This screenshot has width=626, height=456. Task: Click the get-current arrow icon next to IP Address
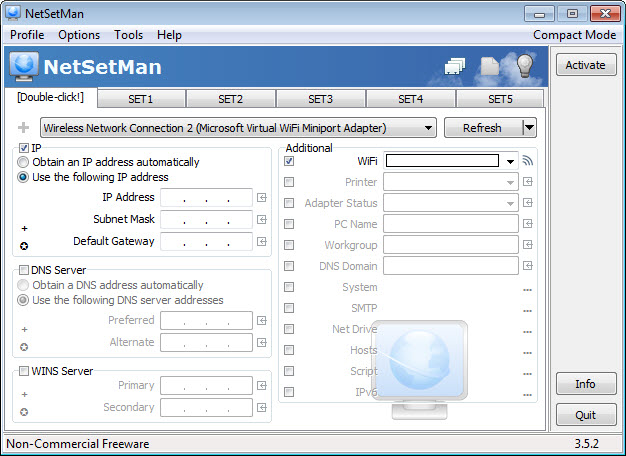[x=262, y=198]
